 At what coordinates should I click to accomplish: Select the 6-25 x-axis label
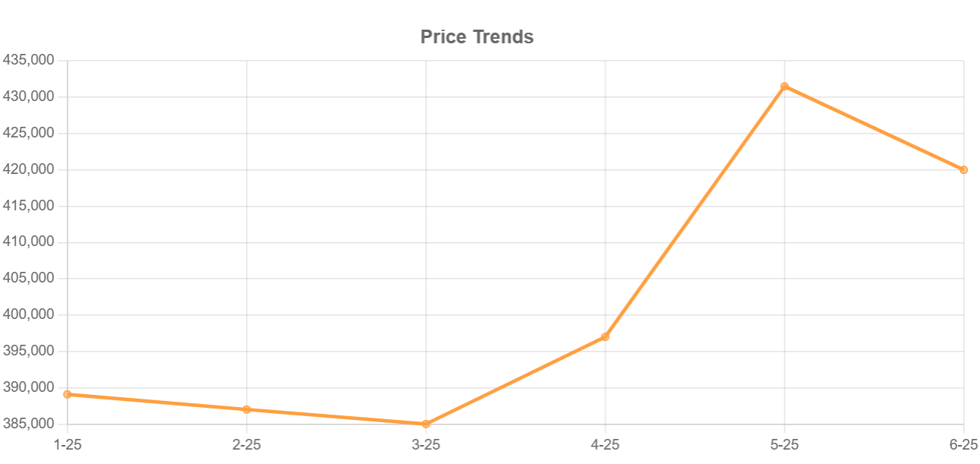coord(963,444)
